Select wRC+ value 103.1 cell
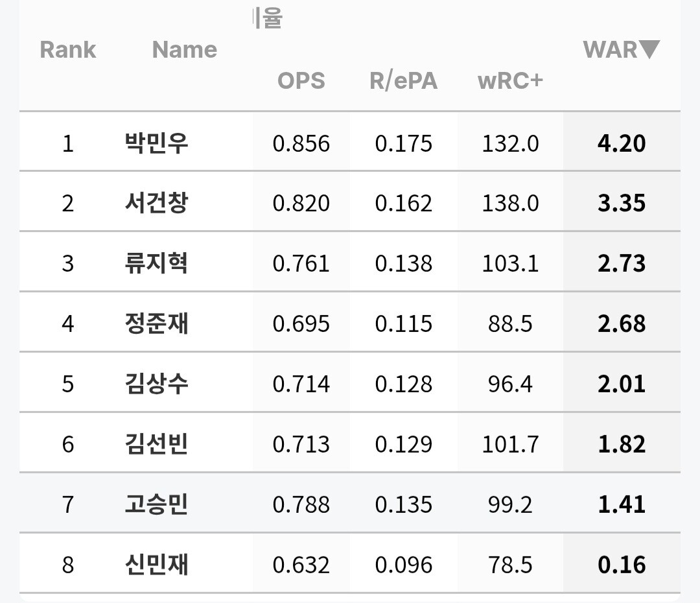Image resolution: width=700 pixels, height=603 pixels. 510,263
